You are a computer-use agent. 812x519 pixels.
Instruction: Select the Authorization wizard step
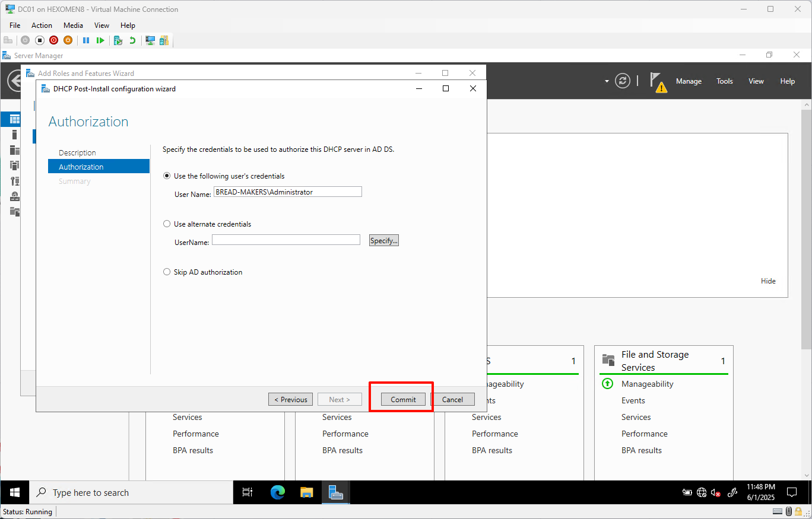click(99, 167)
